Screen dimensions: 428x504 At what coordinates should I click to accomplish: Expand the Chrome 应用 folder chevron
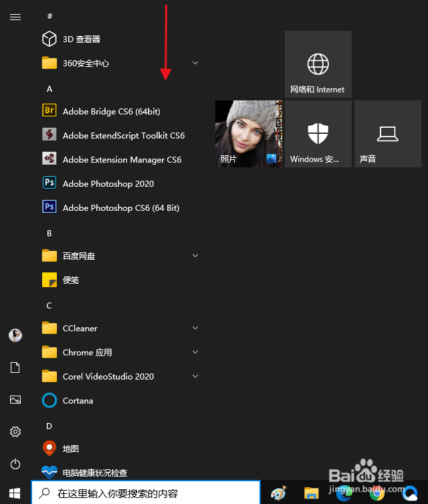195,352
